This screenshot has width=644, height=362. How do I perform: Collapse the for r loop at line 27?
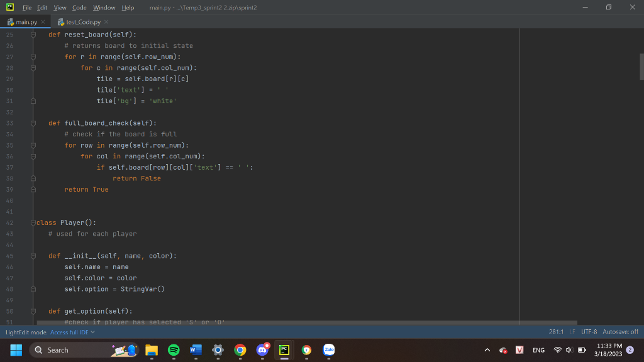pos(33,57)
